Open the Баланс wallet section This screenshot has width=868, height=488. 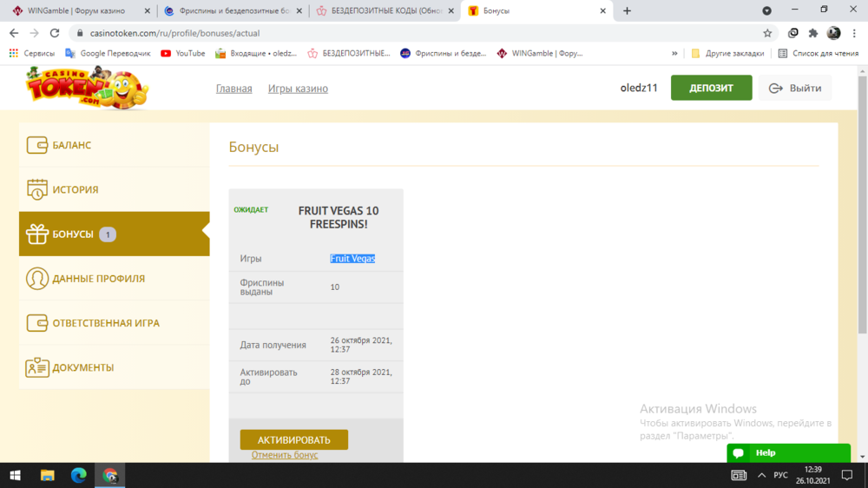(71, 145)
